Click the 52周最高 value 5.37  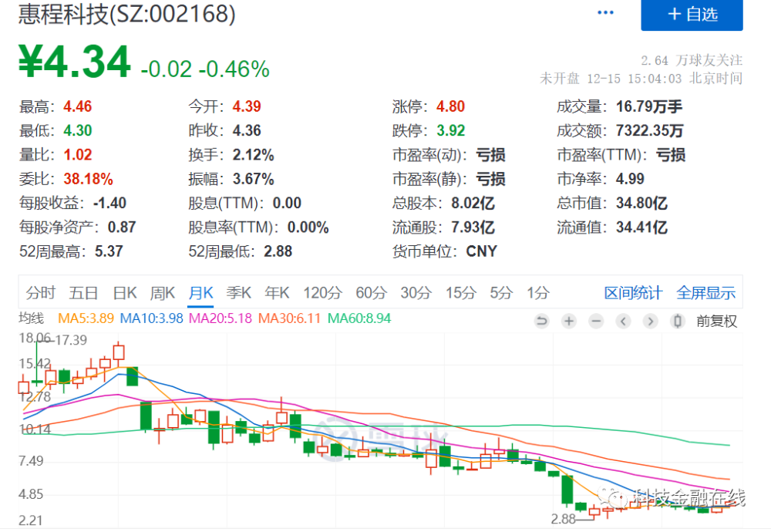pos(109,251)
